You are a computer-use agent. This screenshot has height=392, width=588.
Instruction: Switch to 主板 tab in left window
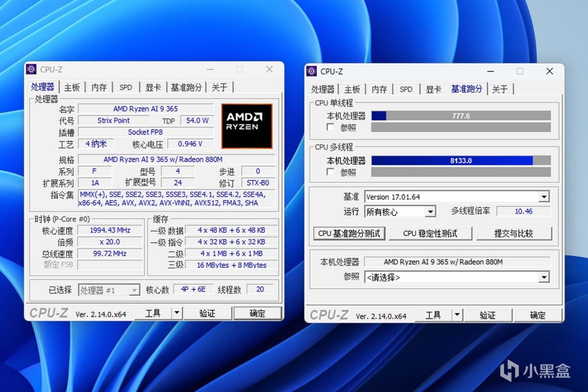(x=72, y=87)
